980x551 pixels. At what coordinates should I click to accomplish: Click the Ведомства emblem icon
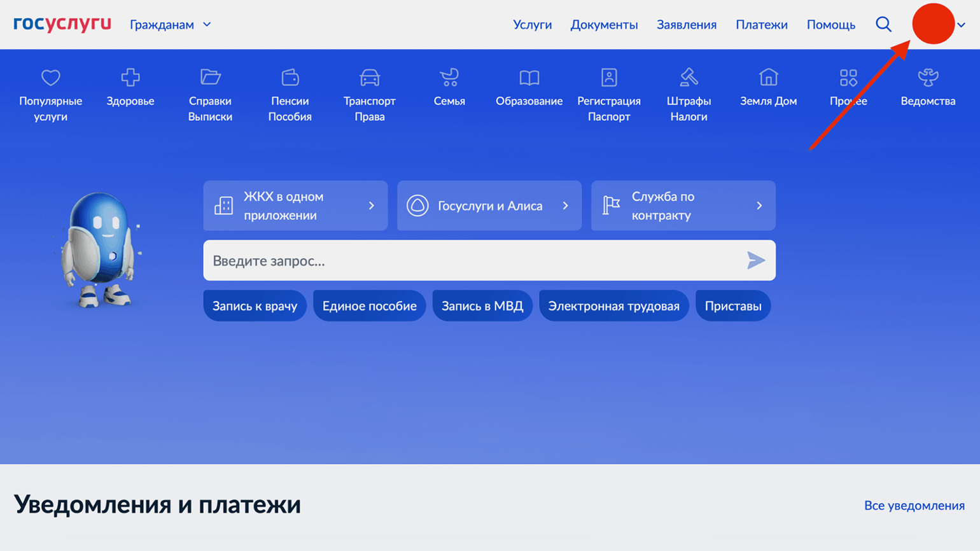tap(928, 78)
